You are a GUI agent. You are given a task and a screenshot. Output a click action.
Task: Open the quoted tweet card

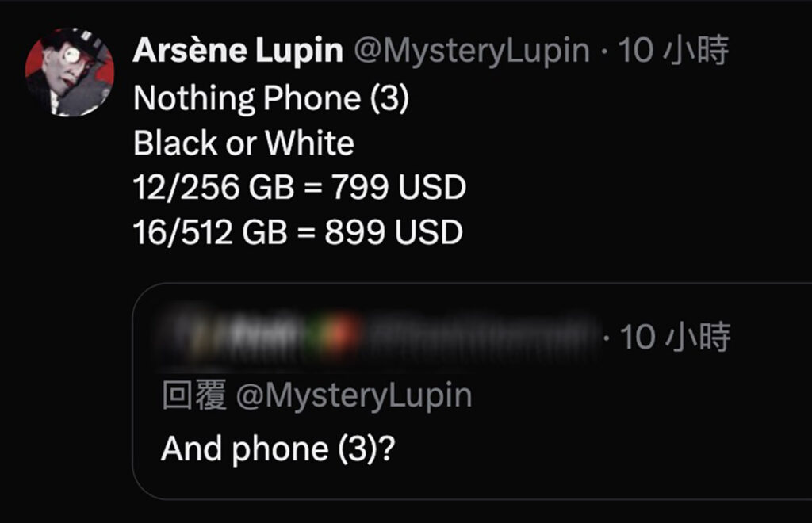click(x=473, y=391)
